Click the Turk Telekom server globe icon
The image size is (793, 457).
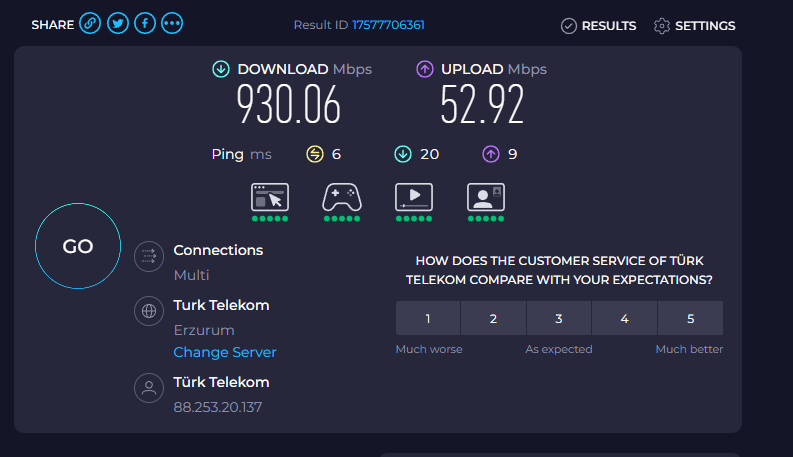click(149, 311)
